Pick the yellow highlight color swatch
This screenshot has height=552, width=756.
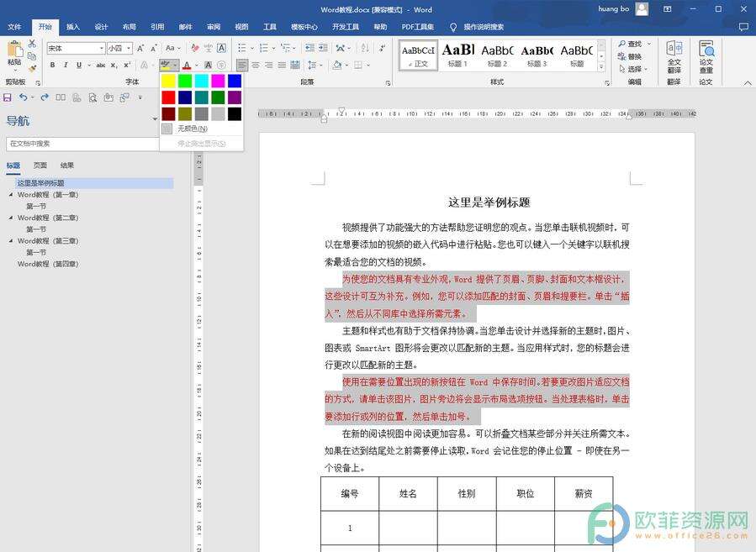click(x=168, y=81)
